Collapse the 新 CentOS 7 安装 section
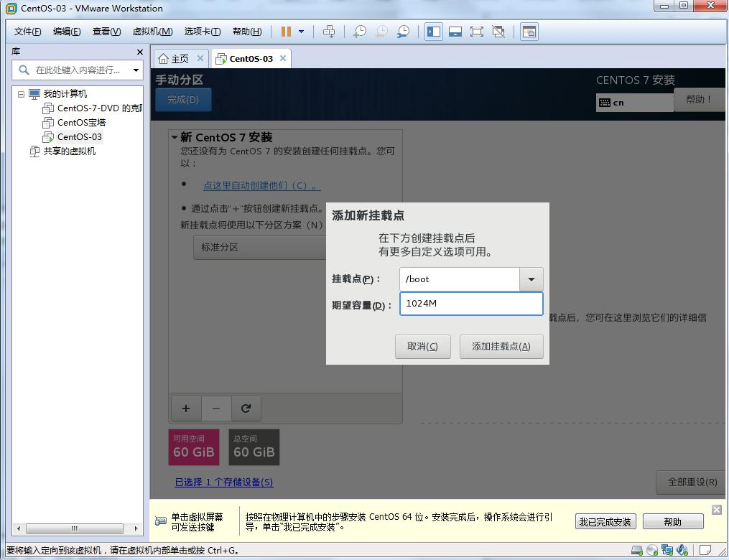Image resolution: width=729 pixels, height=560 pixels. pos(175,137)
